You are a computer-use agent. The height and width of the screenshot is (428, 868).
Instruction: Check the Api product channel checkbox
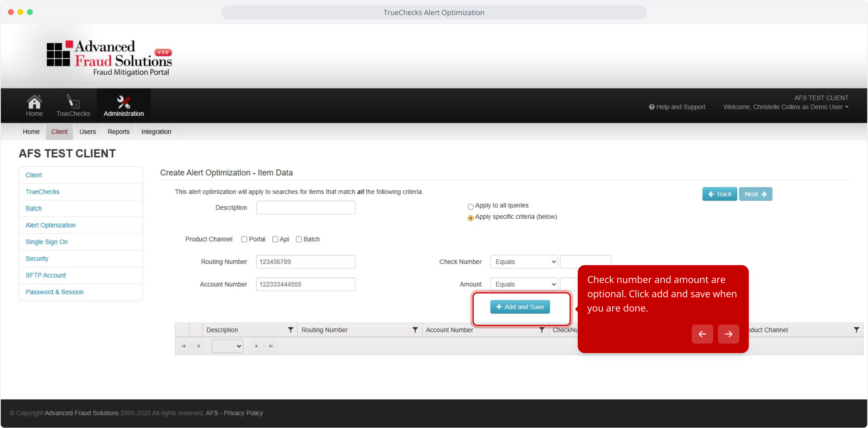275,239
